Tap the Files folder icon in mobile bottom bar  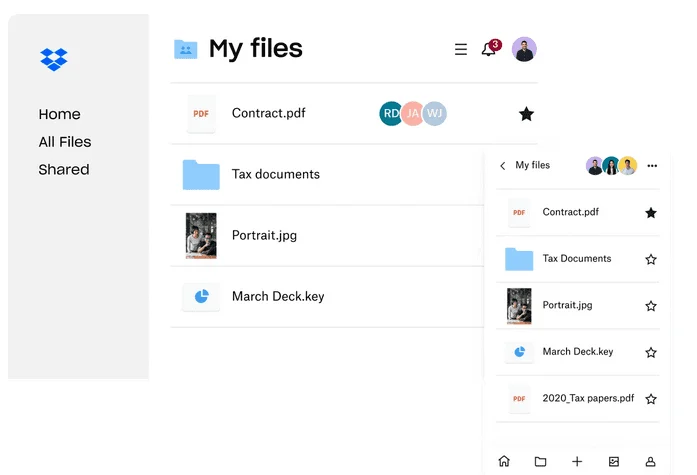(541, 462)
